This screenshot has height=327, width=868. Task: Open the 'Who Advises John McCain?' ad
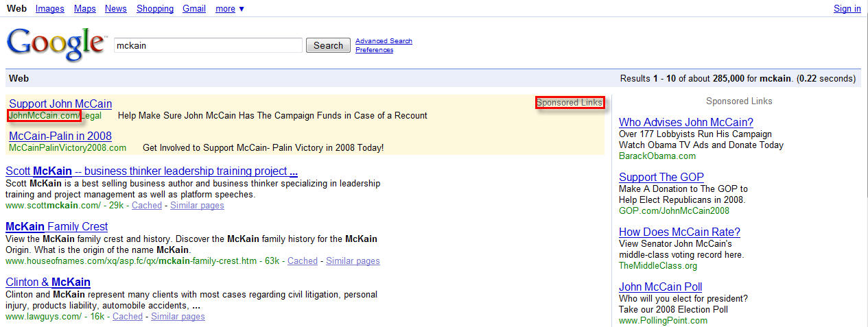tap(685, 123)
